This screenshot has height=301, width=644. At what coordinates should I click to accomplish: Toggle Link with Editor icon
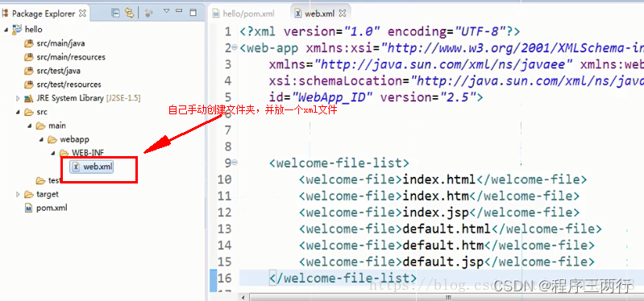click(130, 13)
